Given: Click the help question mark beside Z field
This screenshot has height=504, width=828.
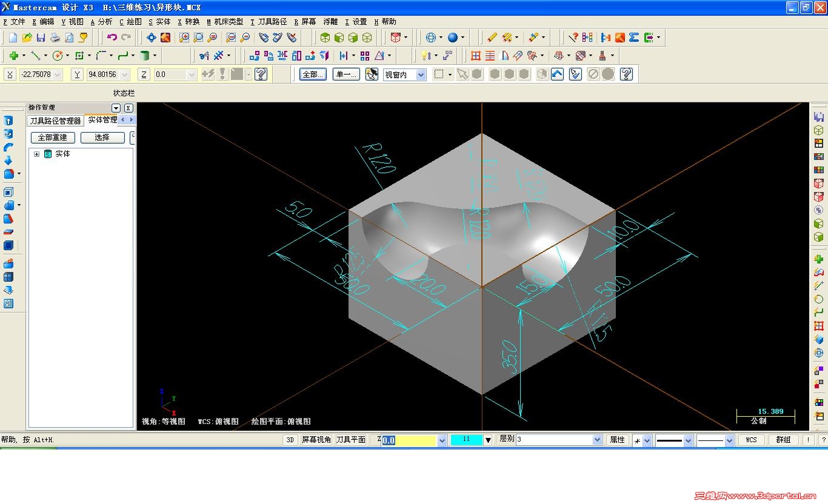Looking at the screenshot, I should [x=261, y=75].
